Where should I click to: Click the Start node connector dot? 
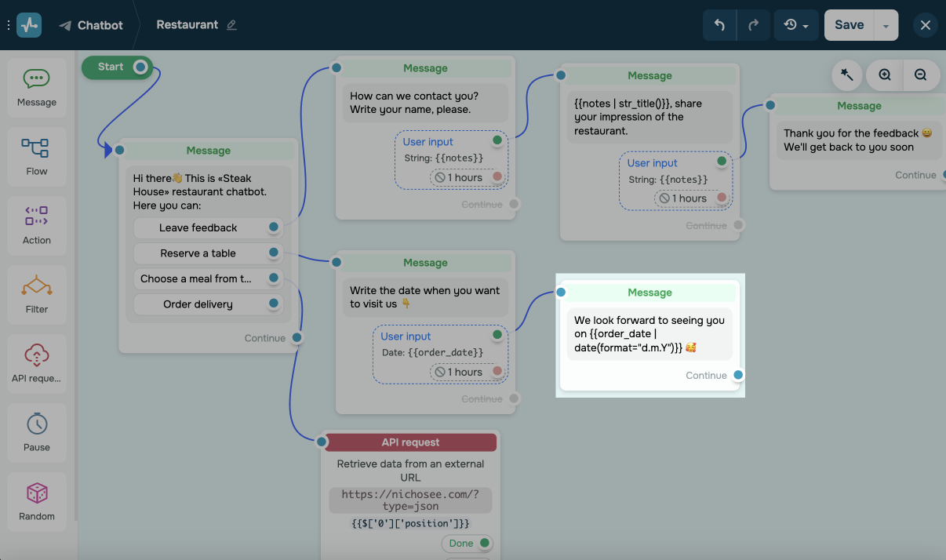point(140,67)
